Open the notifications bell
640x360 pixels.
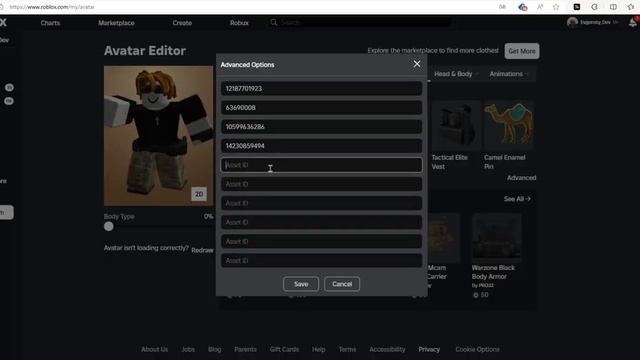tap(633, 22)
